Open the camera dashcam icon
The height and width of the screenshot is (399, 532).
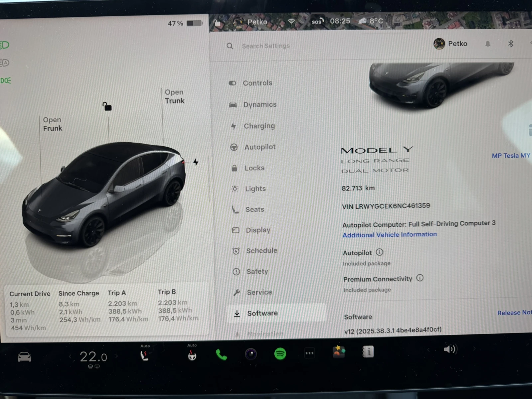[x=251, y=354]
